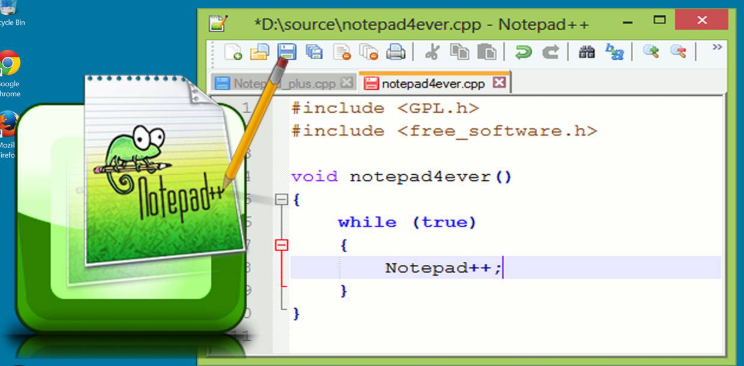Screen dimensions: 744x366
Task: Maximize the Notepad++ window
Action: point(660,20)
